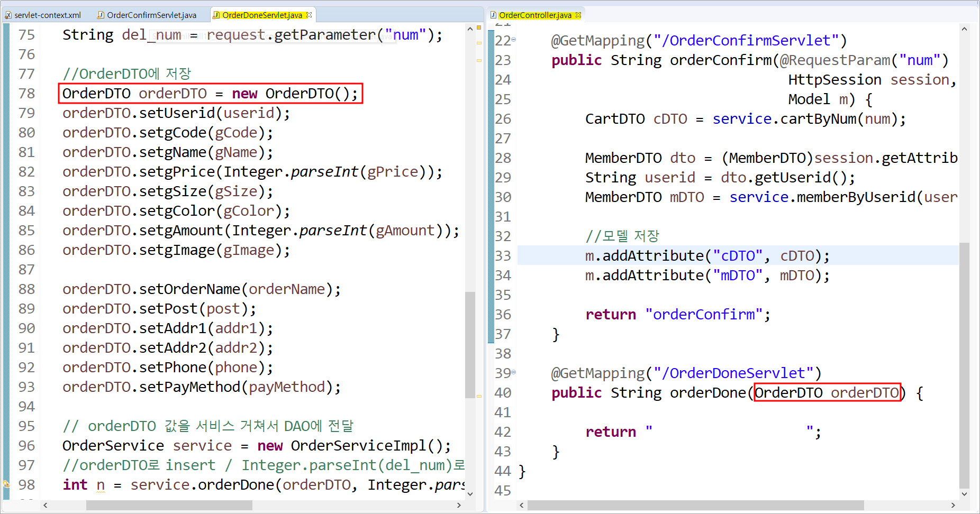Viewport: 980px width, 514px height.
Task: Click 'orderDTO.setgName(gName);' on line 81
Action: click(168, 152)
